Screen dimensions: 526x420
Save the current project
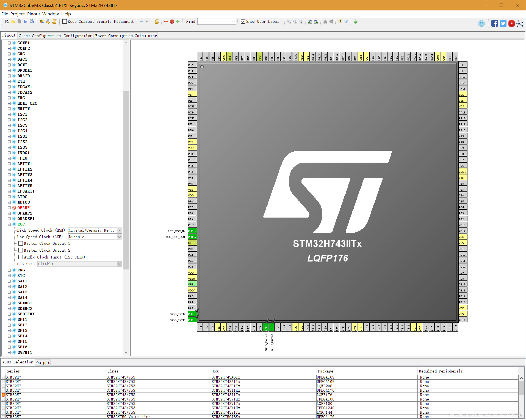[x=26, y=21]
